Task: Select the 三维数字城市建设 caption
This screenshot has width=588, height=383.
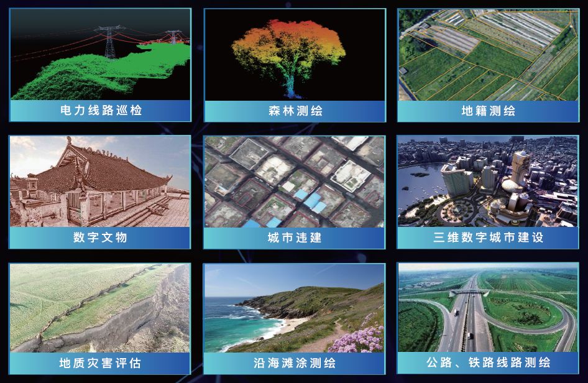Action: pos(488,238)
